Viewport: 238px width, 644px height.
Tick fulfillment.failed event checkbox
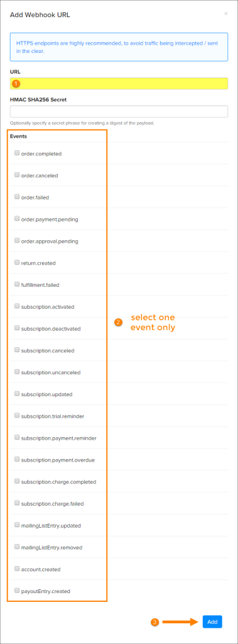pyautogui.click(x=17, y=284)
